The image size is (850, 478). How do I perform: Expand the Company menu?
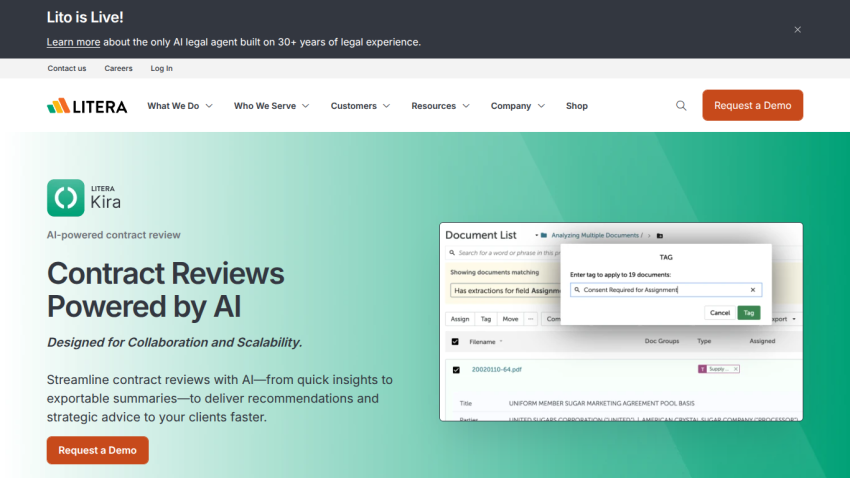coord(518,106)
